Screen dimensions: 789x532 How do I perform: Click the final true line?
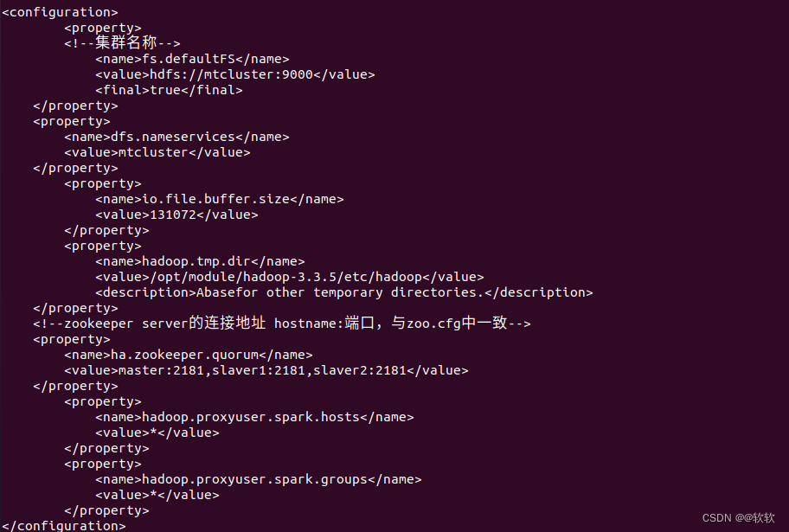pyautogui.click(x=169, y=90)
